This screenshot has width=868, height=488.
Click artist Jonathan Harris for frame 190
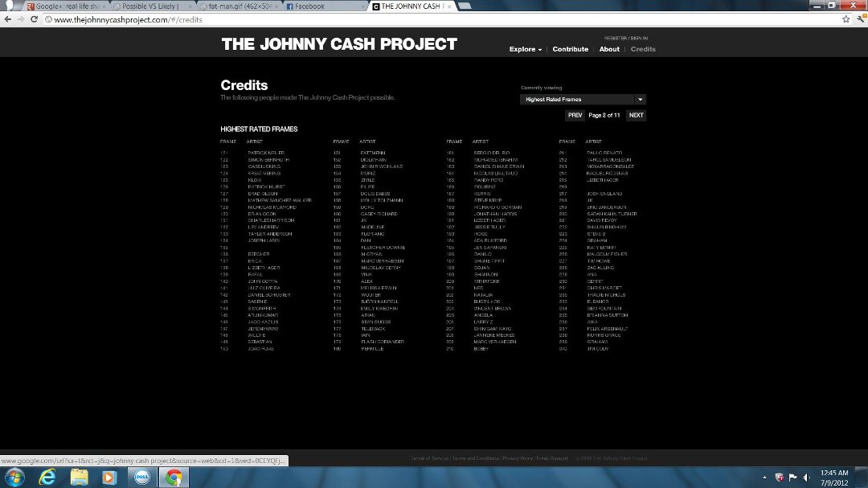click(x=495, y=214)
